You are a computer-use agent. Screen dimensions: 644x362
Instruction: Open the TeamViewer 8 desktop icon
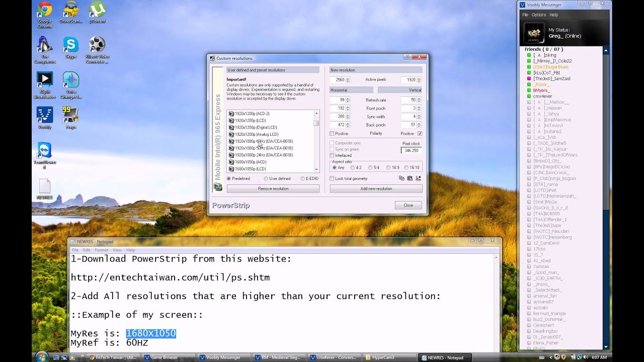point(44,155)
